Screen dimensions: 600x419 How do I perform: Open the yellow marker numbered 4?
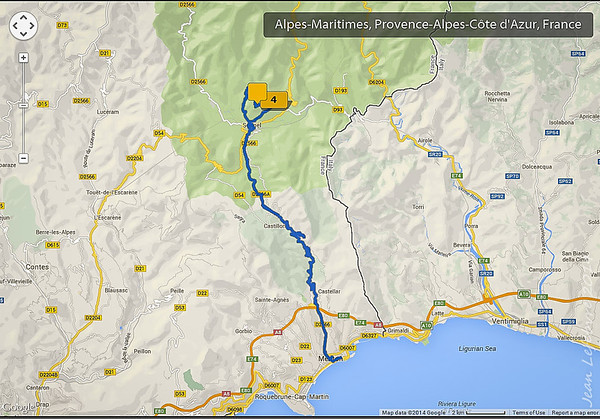pyautogui.click(x=274, y=100)
